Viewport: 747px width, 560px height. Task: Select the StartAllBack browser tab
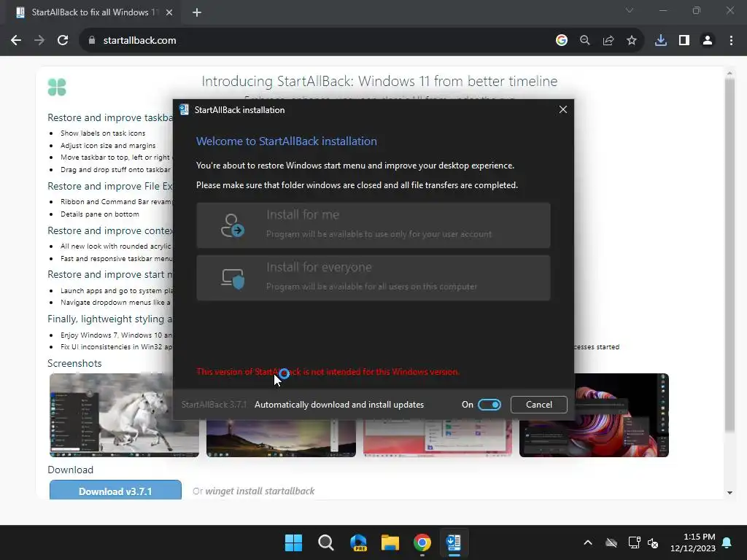point(93,12)
